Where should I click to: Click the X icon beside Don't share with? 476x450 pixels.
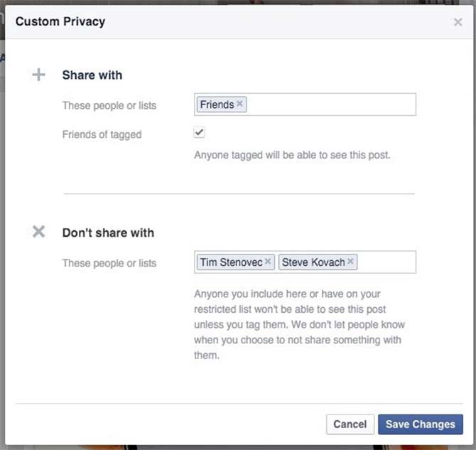39,232
